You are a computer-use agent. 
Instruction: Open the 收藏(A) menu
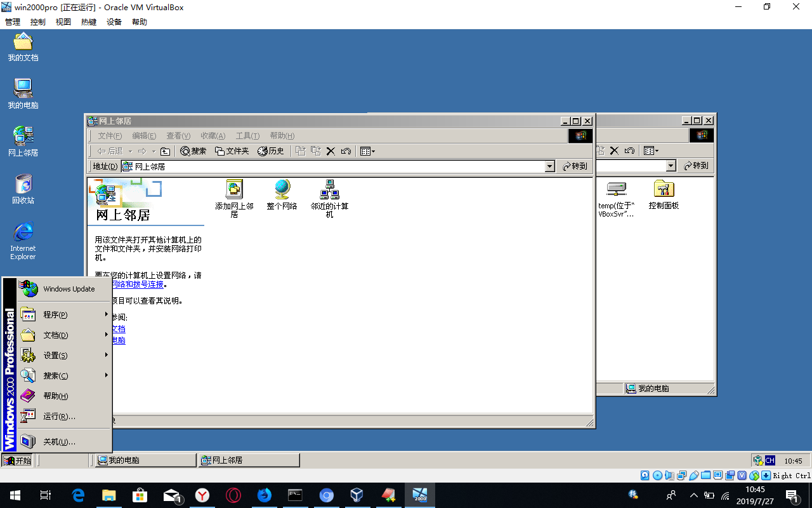[213, 136]
